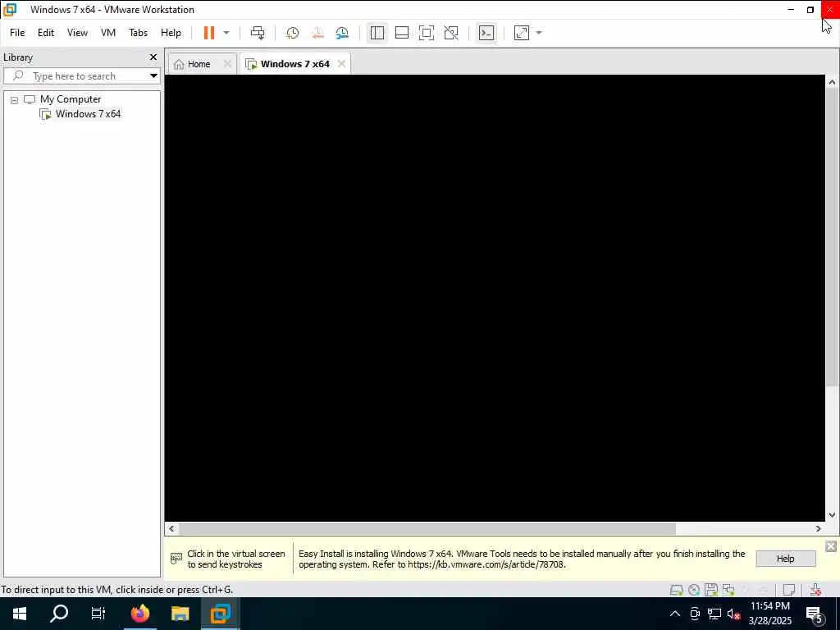The height and width of the screenshot is (630, 840).
Task: Click the floppy drive status icon
Action: pyautogui.click(x=711, y=590)
